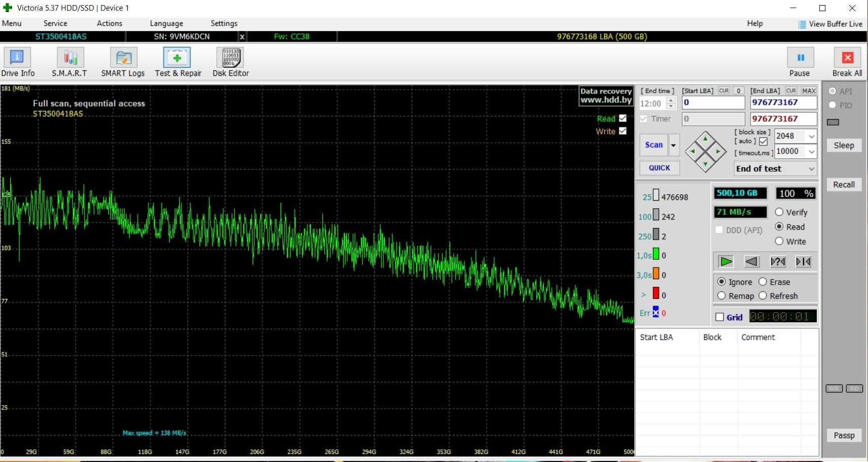Click the Passp button
868x462 pixels.
(x=844, y=436)
